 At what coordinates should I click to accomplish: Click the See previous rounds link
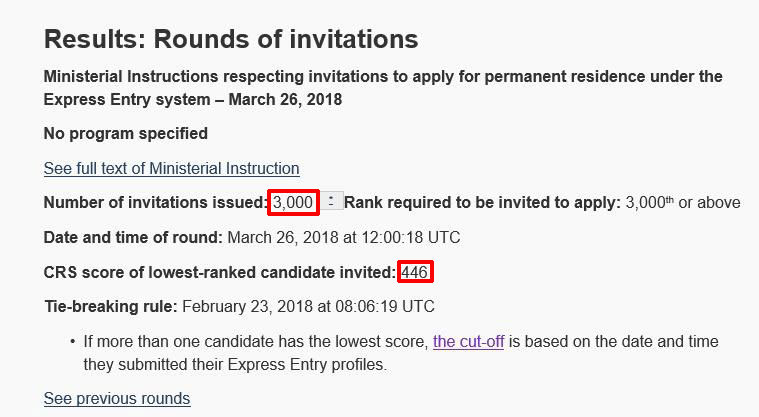[117, 398]
